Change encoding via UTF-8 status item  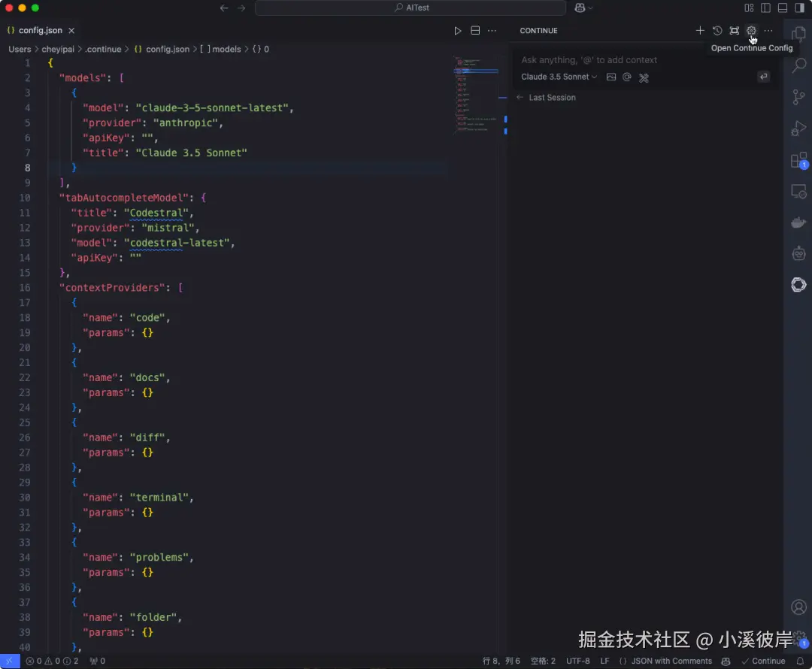(578, 661)
